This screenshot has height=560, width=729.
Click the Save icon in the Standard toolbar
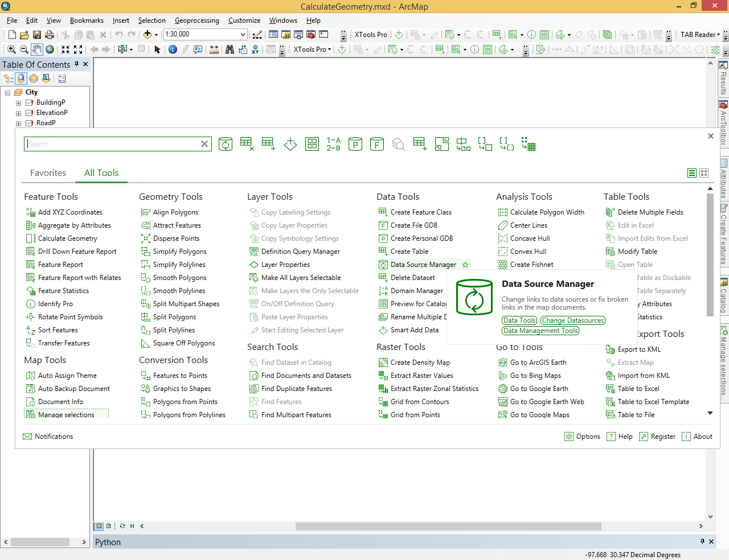pyautogui.click(x=37, y=35)
